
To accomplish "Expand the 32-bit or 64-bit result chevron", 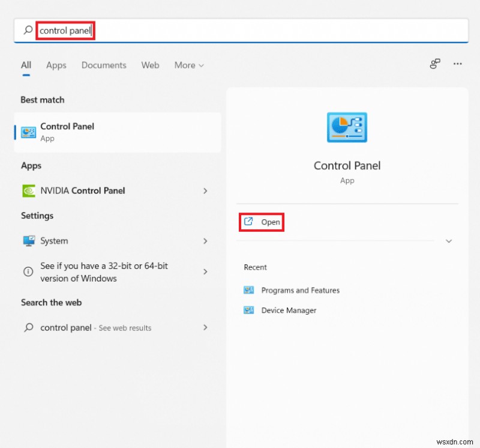I will [205, 271].
